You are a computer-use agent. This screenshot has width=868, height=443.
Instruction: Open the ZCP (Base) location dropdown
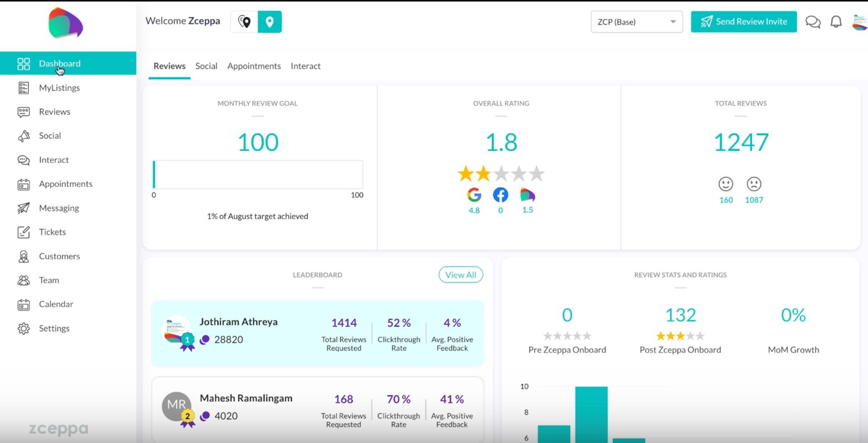(x=636, y=22)
